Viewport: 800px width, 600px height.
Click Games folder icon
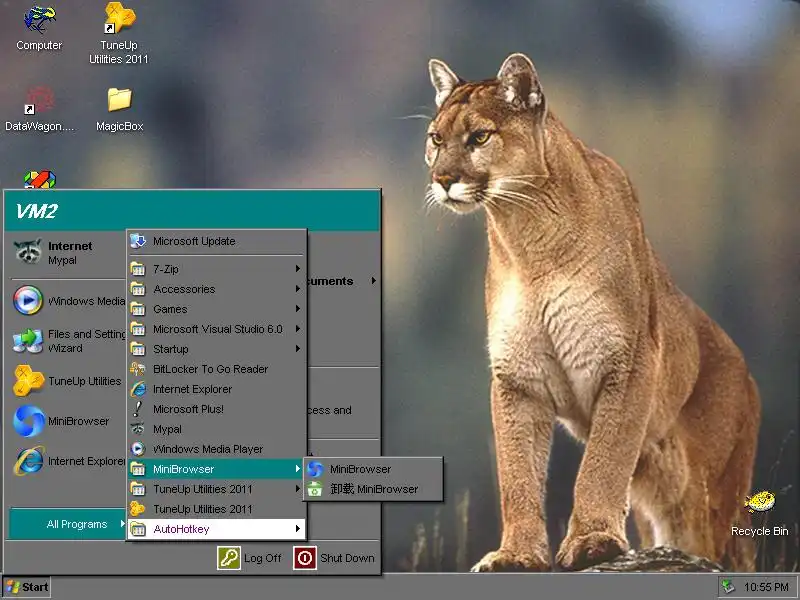(138, 309)
